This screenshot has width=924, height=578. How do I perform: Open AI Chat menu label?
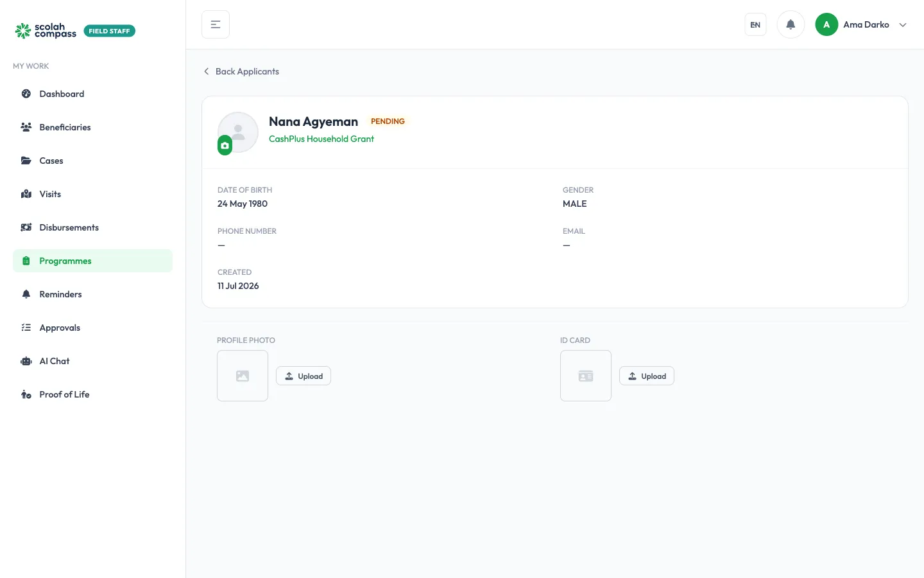[x=55, y=361]
